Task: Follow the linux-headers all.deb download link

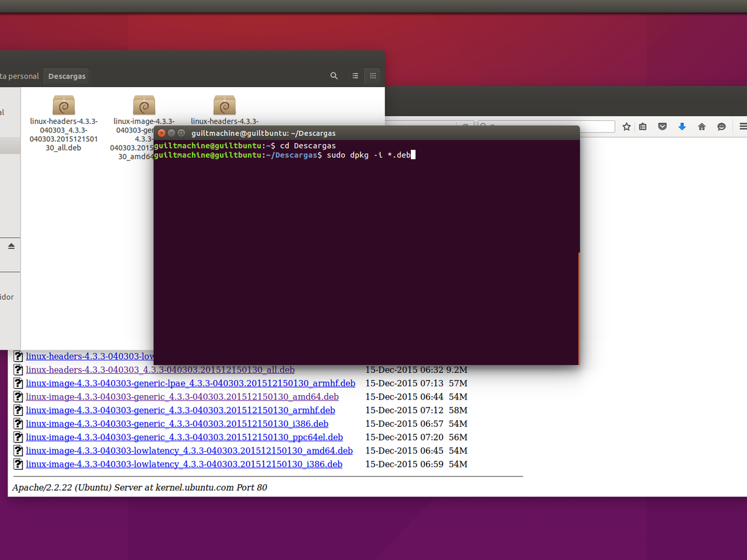Action: (x=159, y=370)
